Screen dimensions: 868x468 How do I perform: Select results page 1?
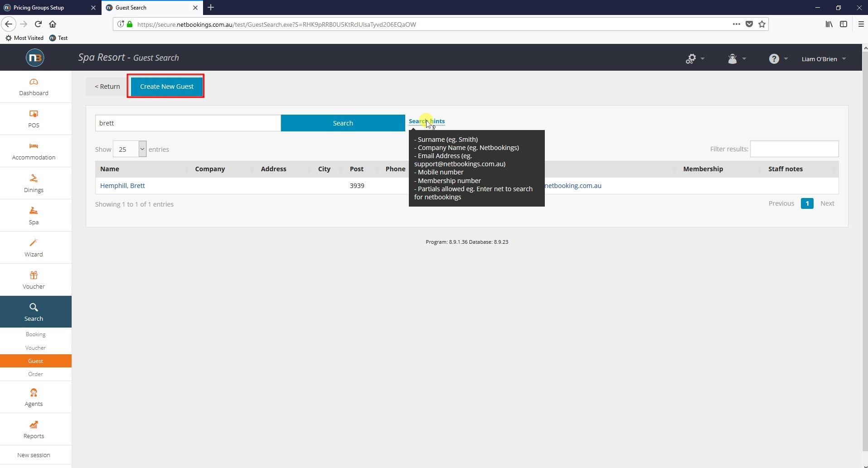coord(807,203)
